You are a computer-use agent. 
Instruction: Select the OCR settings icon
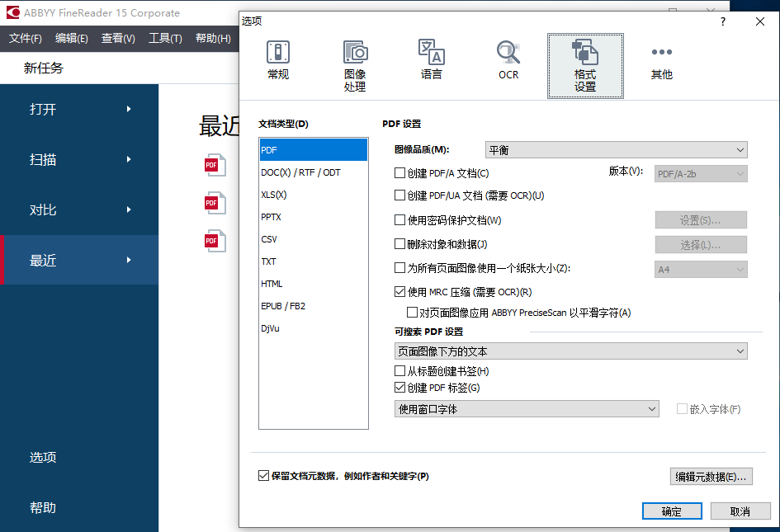tap(508, 62)
